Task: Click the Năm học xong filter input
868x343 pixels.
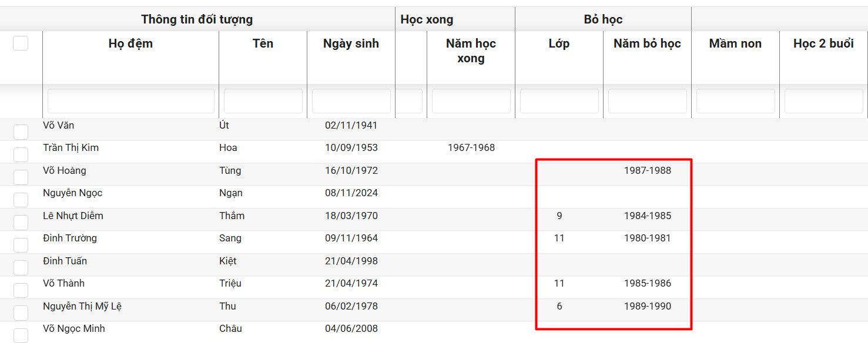Action: tap(471, 101)
